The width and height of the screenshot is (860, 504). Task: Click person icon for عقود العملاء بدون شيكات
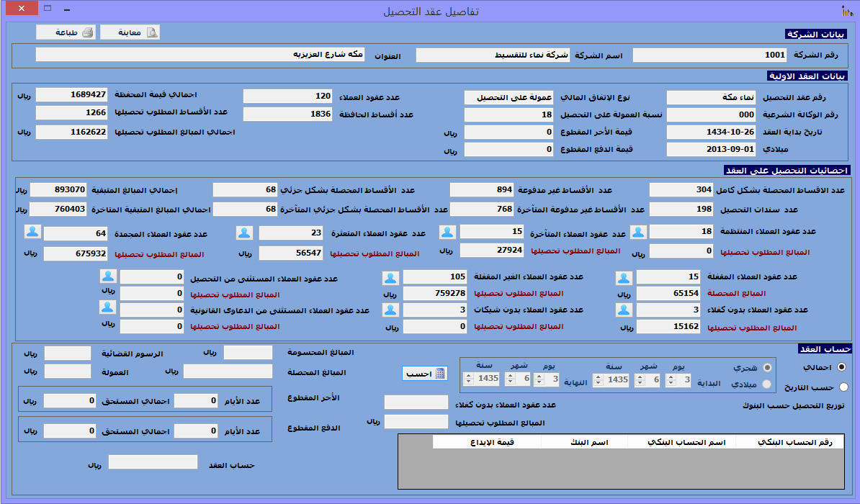point(390,310)
